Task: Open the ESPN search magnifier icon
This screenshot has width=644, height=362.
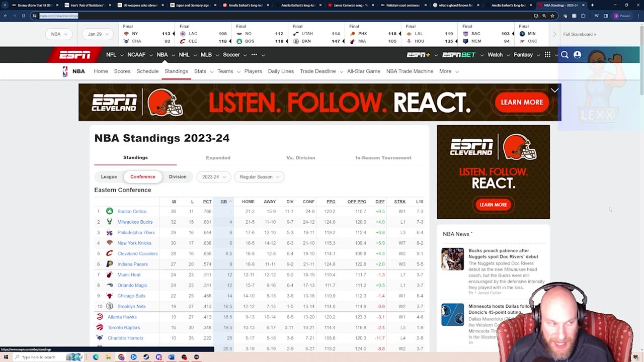Action: point(565,55)
